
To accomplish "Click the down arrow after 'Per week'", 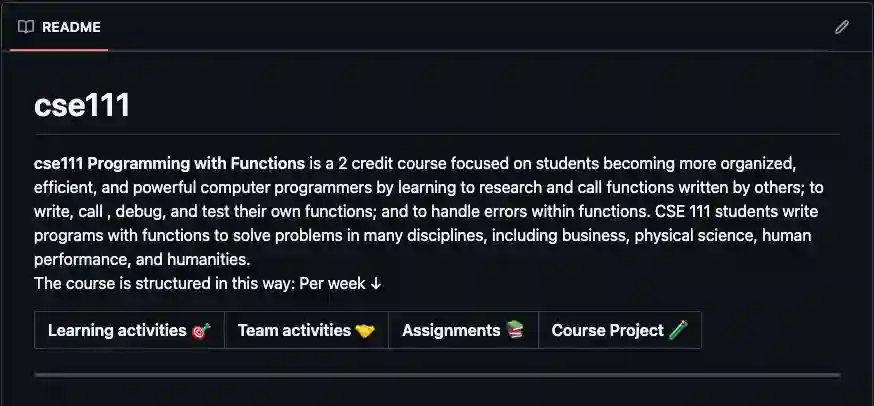I will [376, 284].
